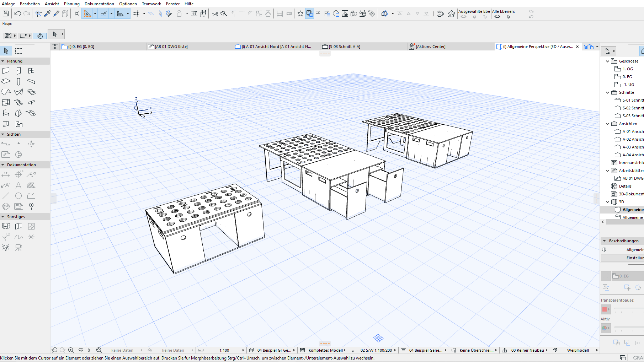The image size is (644, 362).
Task: Select the eyedropper pick-up parameters tool
Action: [x=47, y=13]
